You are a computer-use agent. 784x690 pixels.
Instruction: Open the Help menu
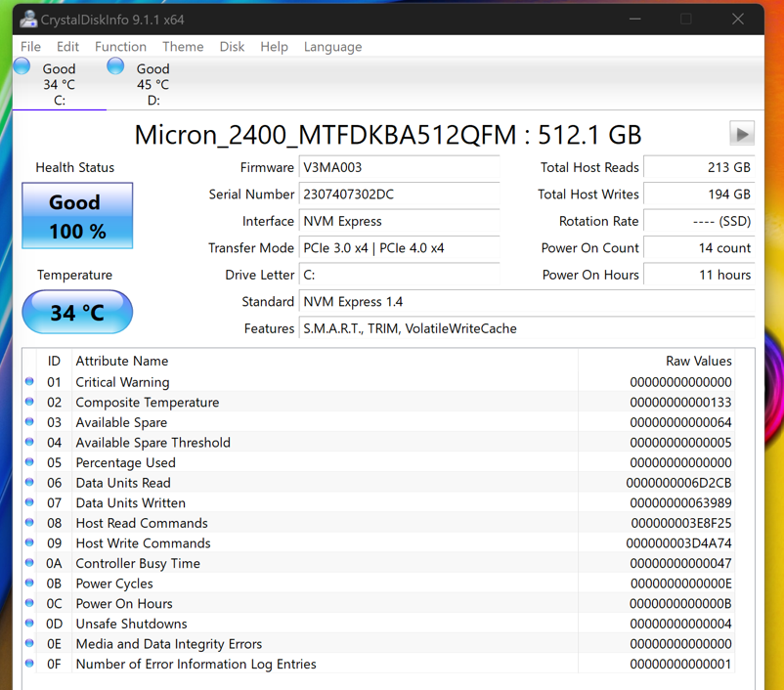274,47
